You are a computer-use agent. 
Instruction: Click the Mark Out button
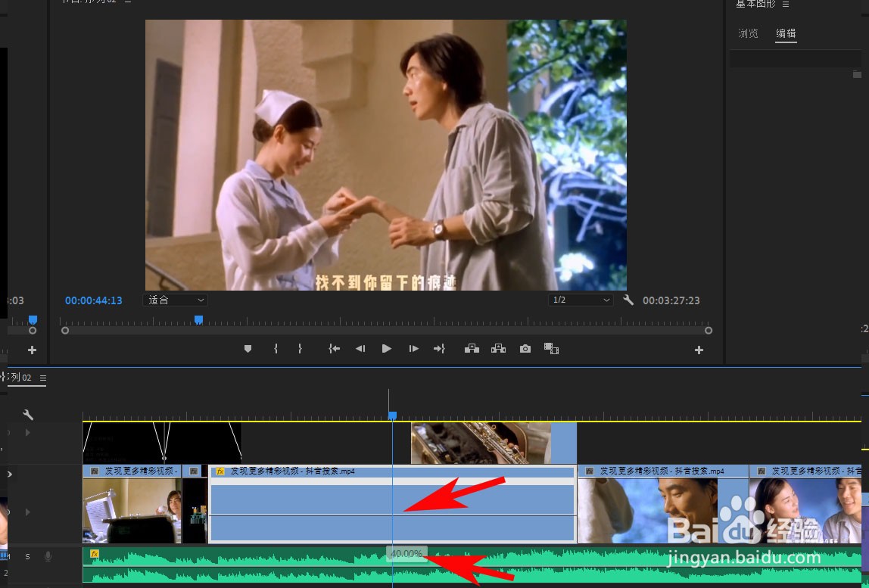(x=300, y=349)
